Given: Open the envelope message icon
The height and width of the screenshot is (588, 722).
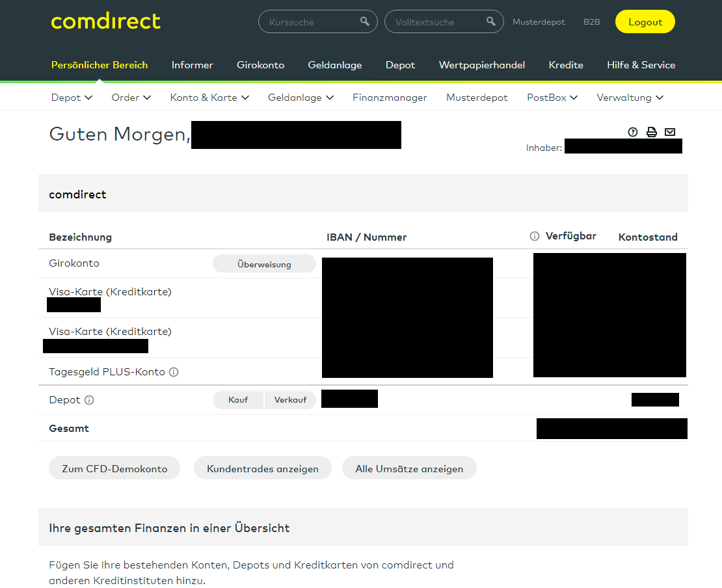Looking at the screenshot, I should (x=670, y=132).
